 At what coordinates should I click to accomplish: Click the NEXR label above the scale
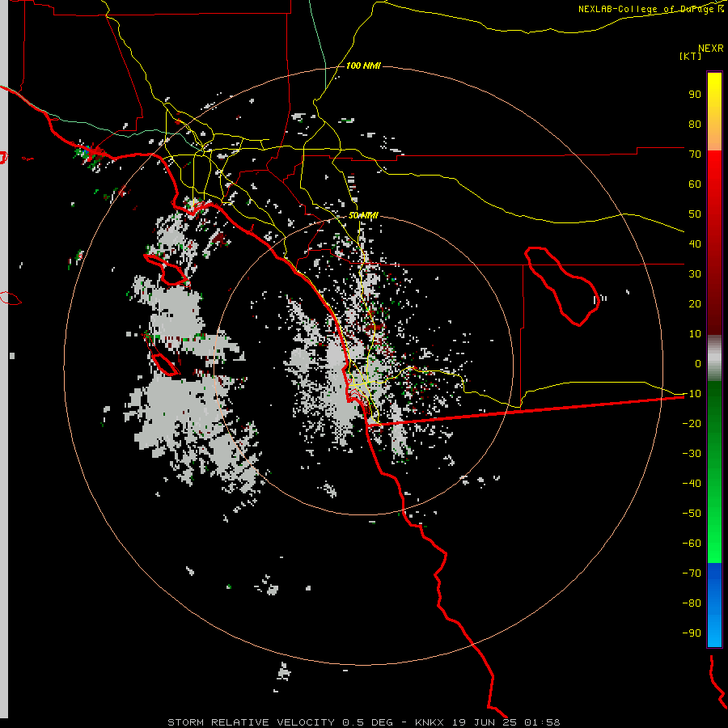click(711, 49)
